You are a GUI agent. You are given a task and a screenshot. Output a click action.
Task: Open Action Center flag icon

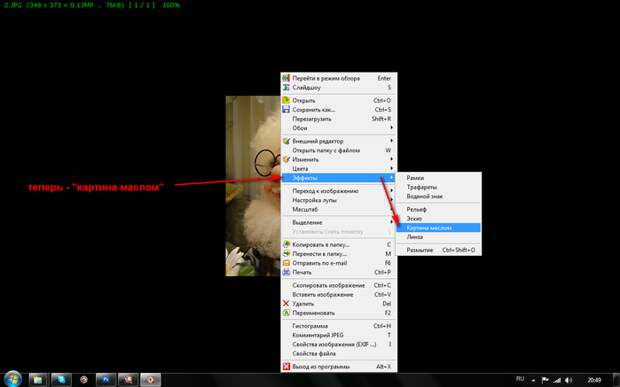(545, 380)
